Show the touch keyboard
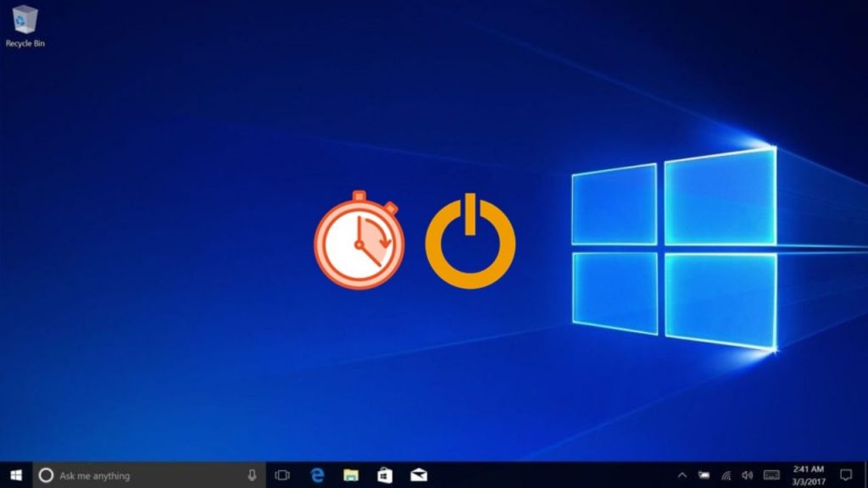 771,475
